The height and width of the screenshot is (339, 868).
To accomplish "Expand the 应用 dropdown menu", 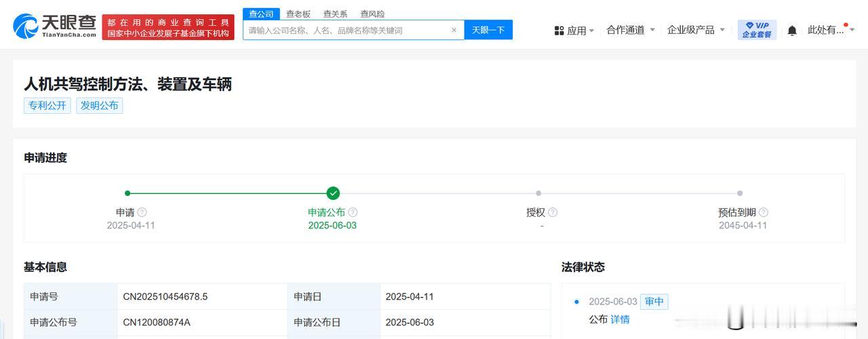I will click(x=591, y=31).
